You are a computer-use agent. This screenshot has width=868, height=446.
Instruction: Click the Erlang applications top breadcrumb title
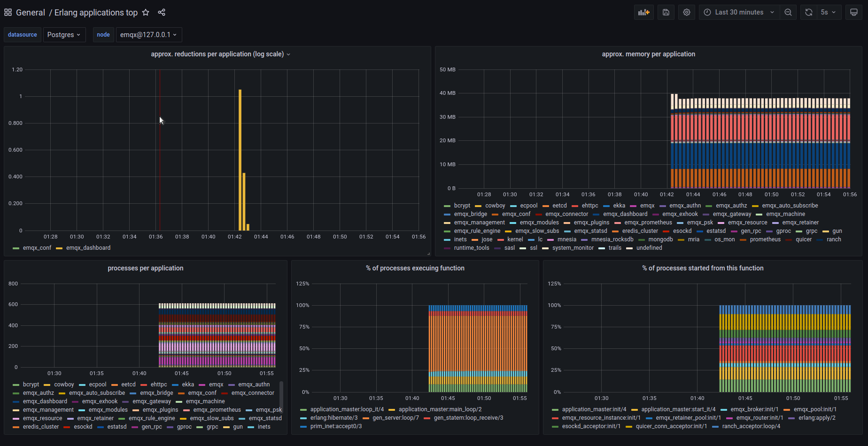[x=96, y=12]
